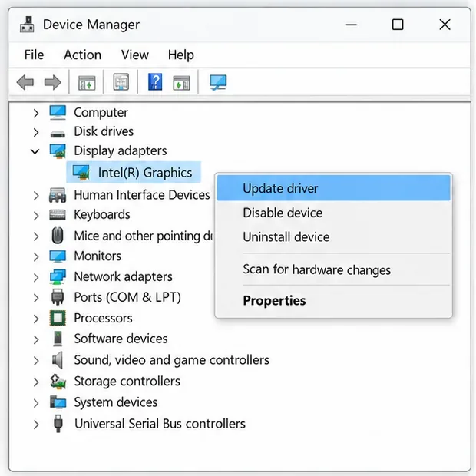Select the Sound, video and game controllers label
476x476 pixels.
coord(171,360)
